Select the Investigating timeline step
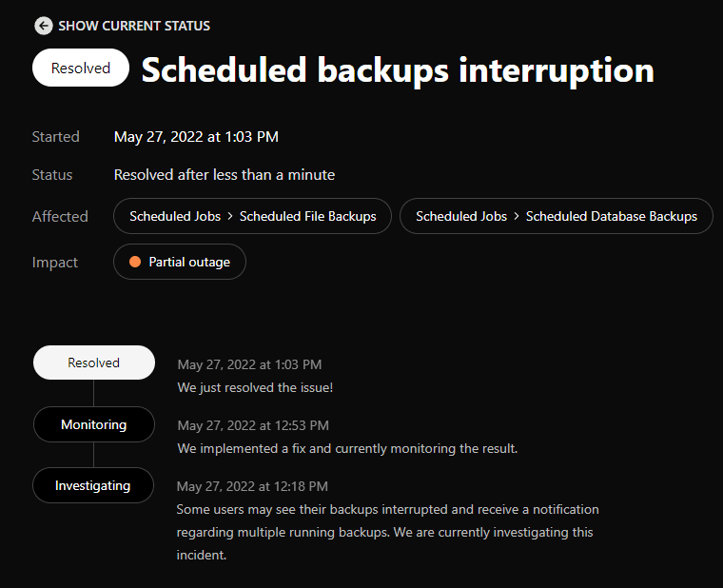Image resolution: width=723 pixels, height=588 pixels. (92, 485)
